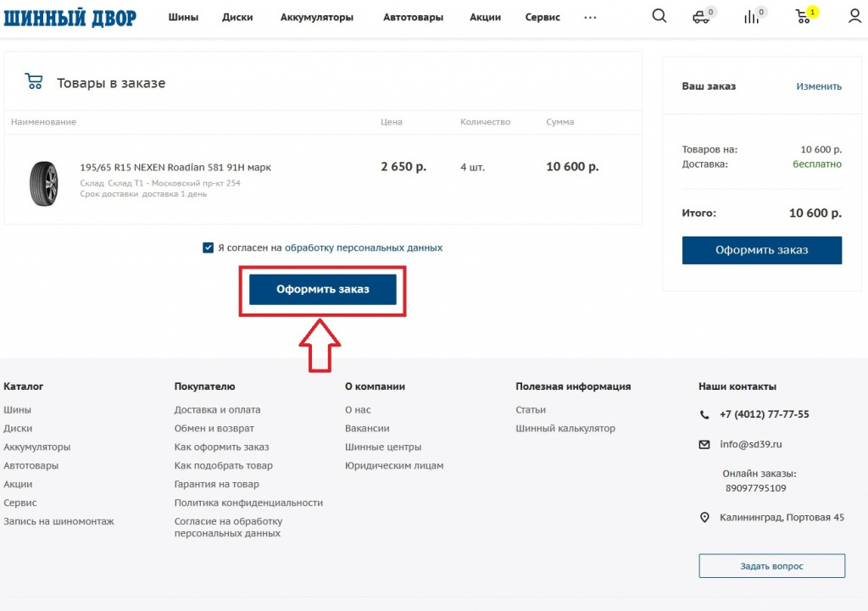This screenshot has height=611, width=868.
Task: Expand the three-dots more menu in header
Action: click(x=590, y=17)
